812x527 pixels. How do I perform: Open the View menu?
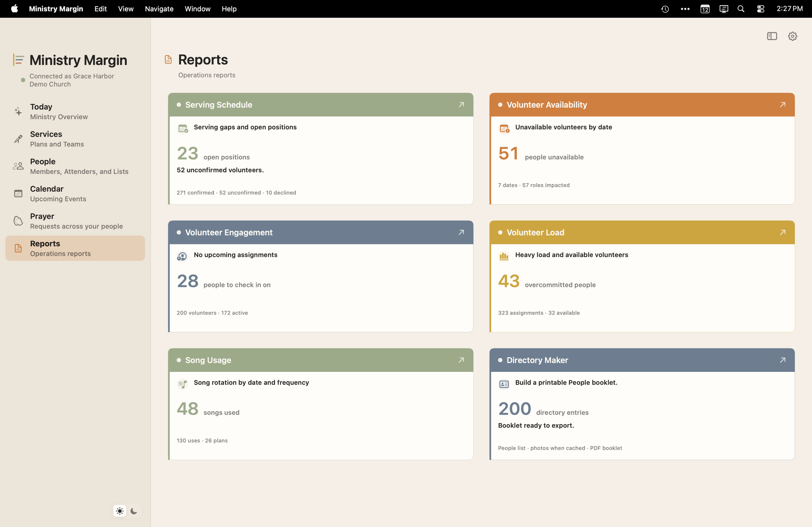[x=126, y=9]
